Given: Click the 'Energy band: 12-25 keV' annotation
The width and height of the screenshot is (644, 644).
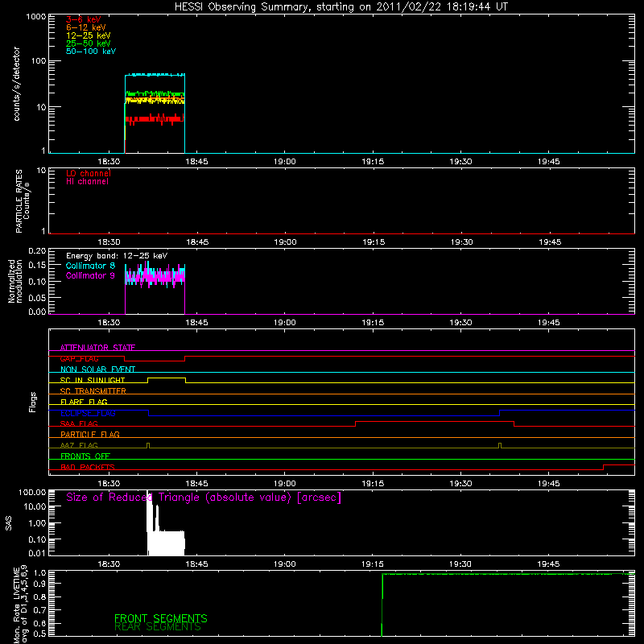Looking at the screenshot, I should [117, 256].
